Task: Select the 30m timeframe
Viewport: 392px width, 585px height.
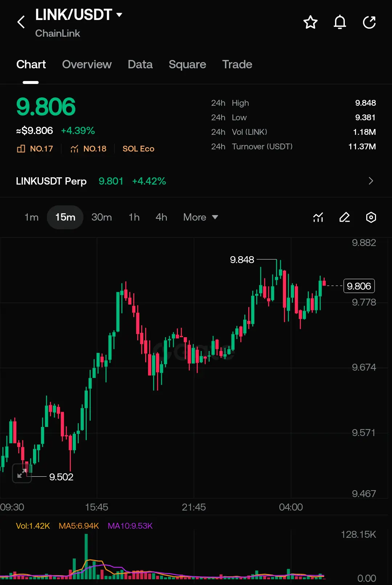Action: (x=102, y=217)
